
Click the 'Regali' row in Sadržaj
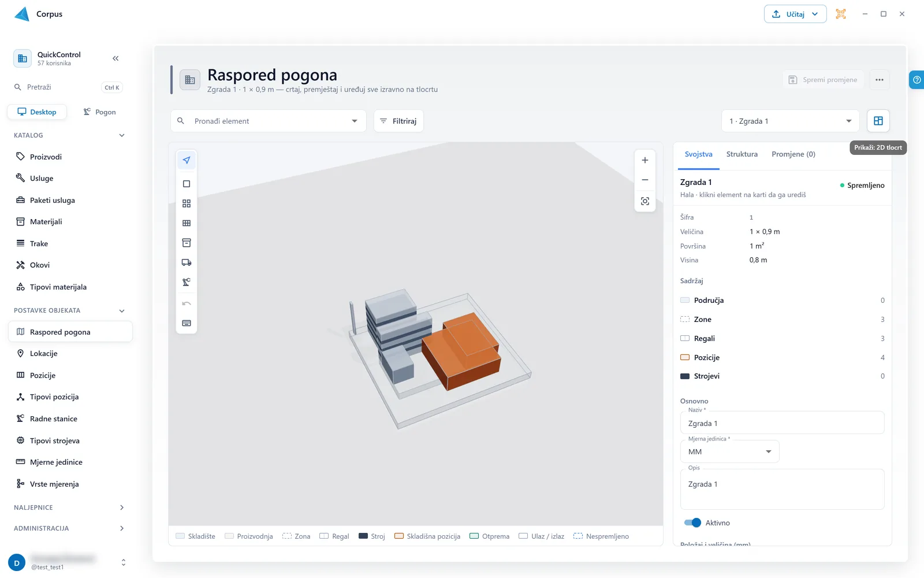tap(783, 339)
